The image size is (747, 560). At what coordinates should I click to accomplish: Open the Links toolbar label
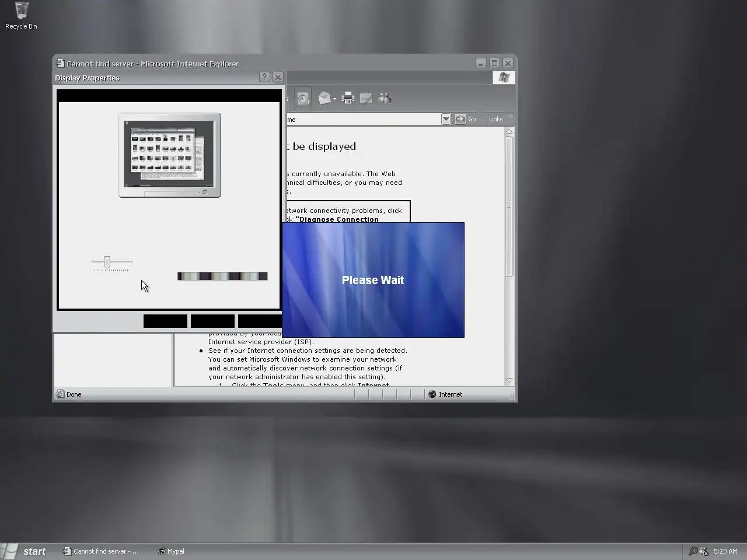tap(495, 119)
